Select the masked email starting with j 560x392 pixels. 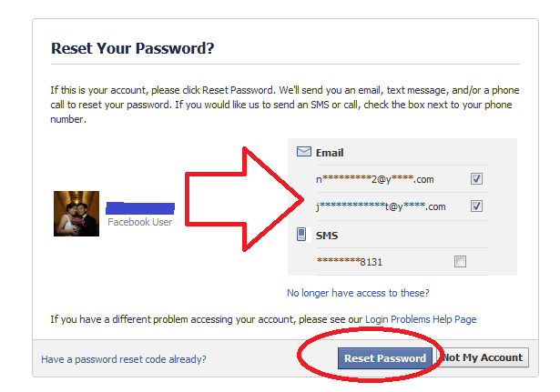coord(381,207)
